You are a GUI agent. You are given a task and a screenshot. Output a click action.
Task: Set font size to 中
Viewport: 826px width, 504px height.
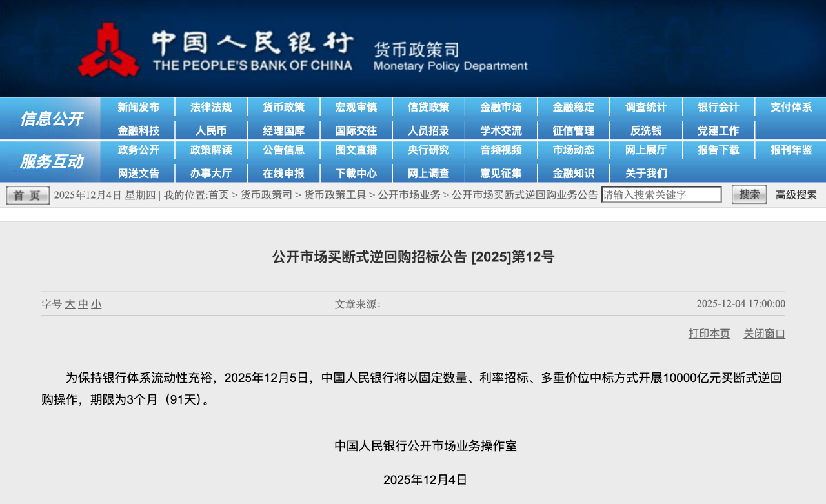tap(84, 304)
